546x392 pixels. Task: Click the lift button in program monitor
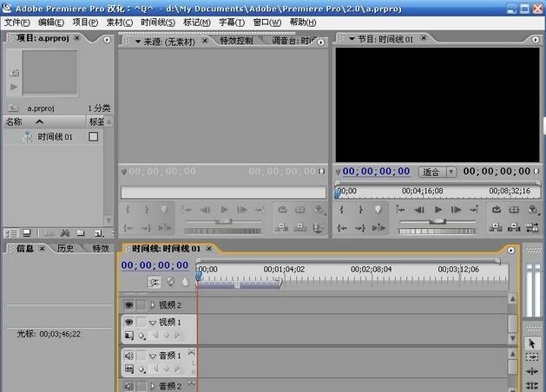(496, 228)
